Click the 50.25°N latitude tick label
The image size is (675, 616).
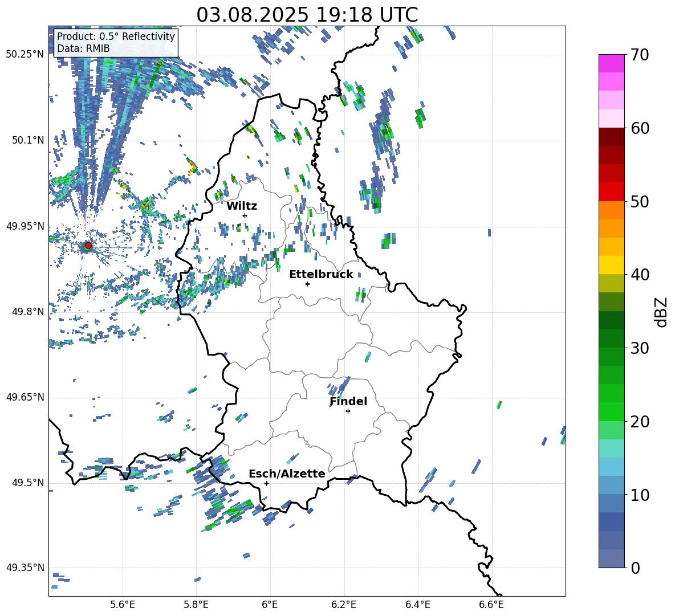point(25,54)
